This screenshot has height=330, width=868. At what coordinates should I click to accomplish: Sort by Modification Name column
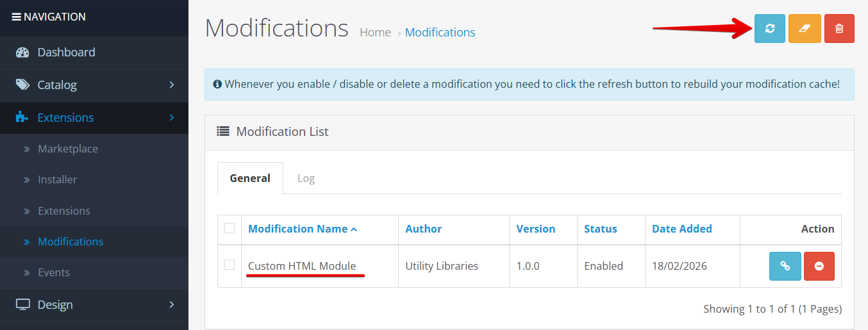(298, 229)
